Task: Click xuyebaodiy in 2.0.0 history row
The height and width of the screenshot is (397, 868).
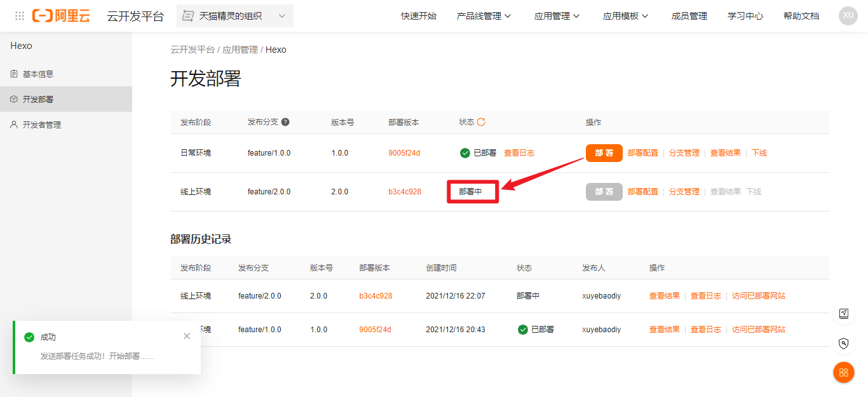Action: (602, 296)
